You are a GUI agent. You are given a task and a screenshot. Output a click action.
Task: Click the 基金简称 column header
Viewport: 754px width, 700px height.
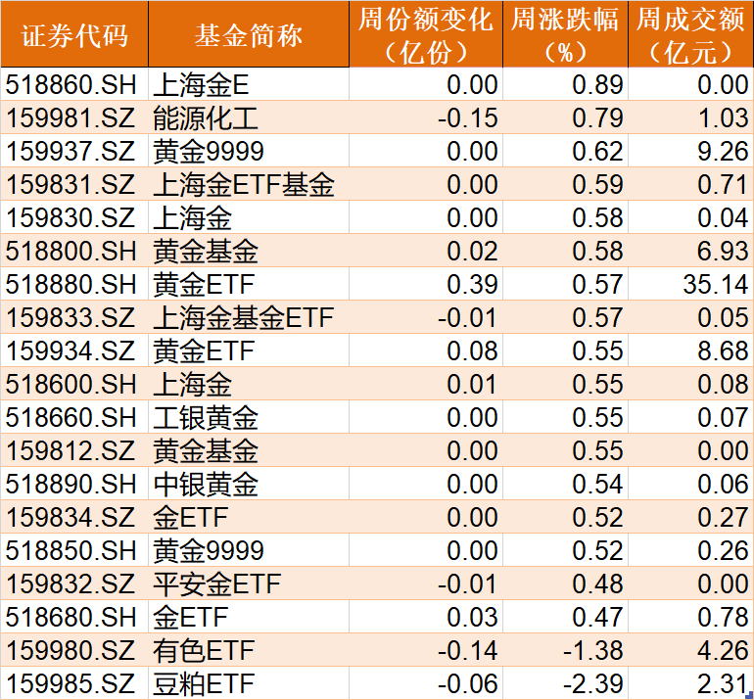249,35
